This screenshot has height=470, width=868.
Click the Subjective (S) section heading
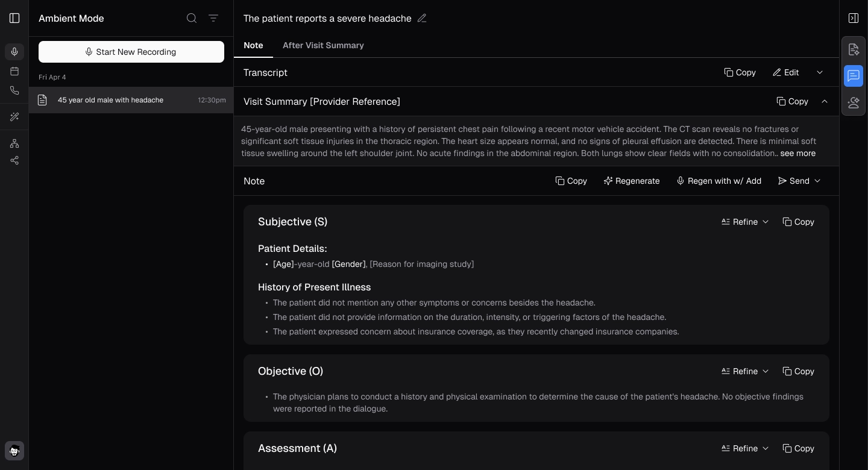coord(292,222)
